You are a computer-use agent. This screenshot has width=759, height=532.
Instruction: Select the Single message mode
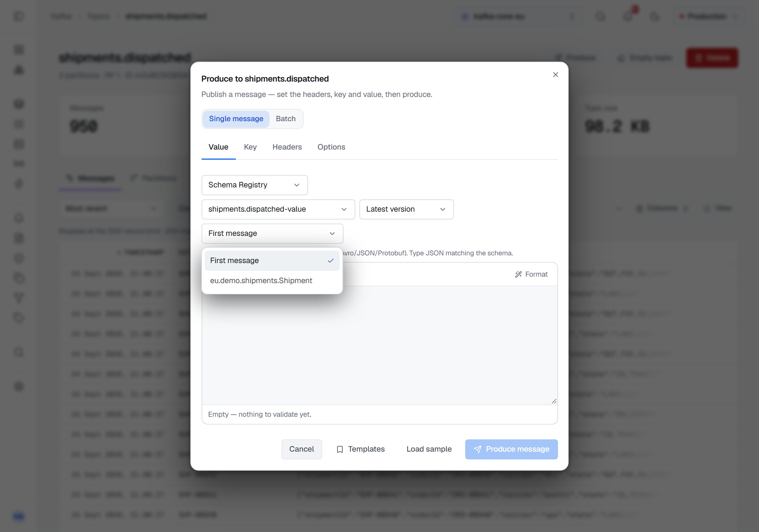click(x=236, y=119)
